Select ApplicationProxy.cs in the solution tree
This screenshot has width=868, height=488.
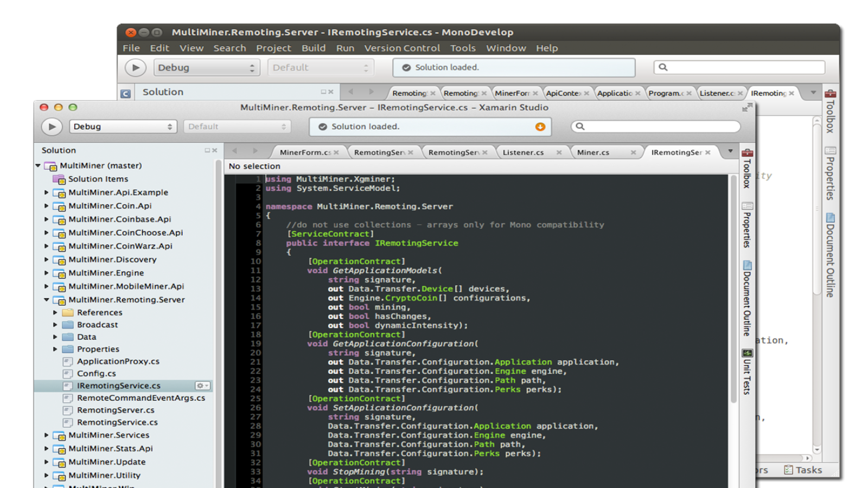tap(118, 361)
